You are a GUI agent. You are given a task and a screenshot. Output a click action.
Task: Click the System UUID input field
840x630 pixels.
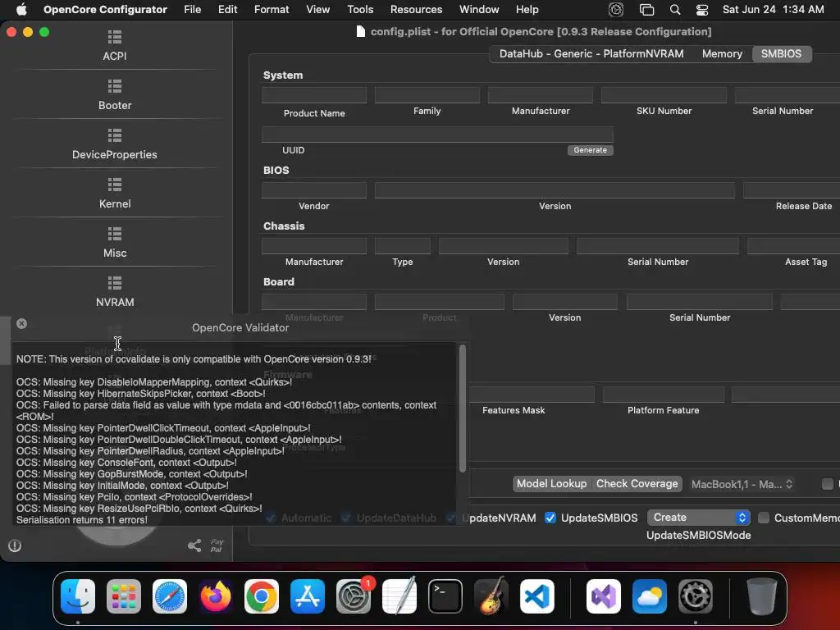[437, 135]
